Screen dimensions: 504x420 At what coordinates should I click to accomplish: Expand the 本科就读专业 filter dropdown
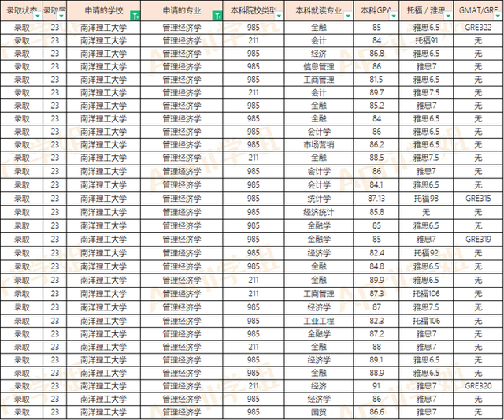tap(348, 16)
